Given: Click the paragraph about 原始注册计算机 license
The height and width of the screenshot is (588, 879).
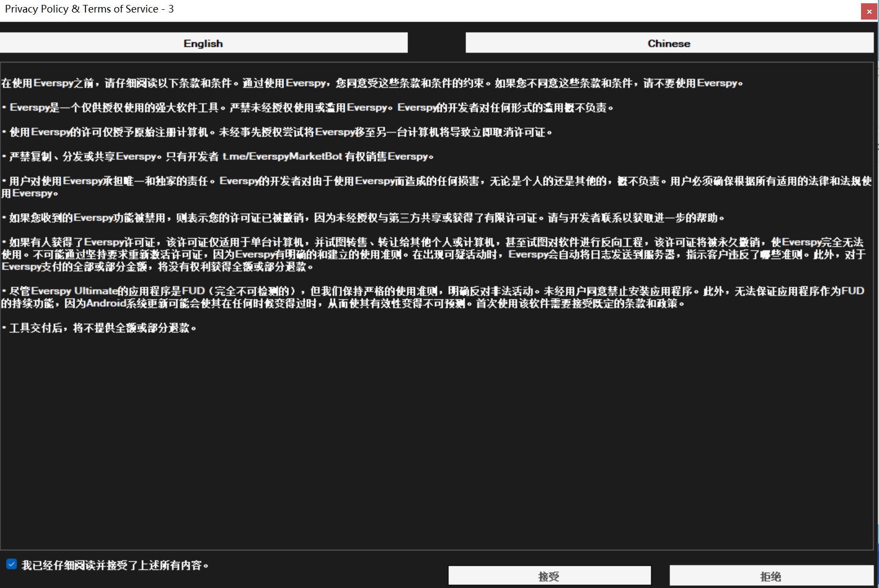Looking at the screenshot, I should [277, 132].
